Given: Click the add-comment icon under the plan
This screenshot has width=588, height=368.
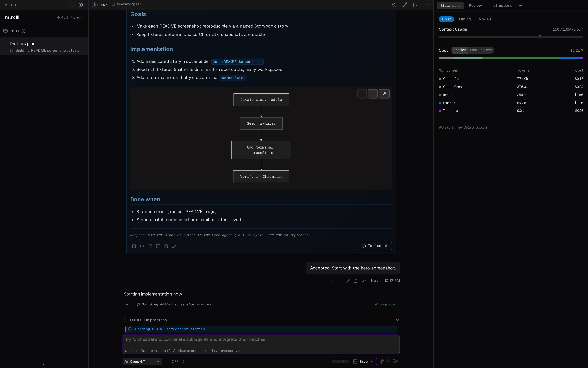Looking at the screenshot, I should pyautogui.click(x=158, y=246).
